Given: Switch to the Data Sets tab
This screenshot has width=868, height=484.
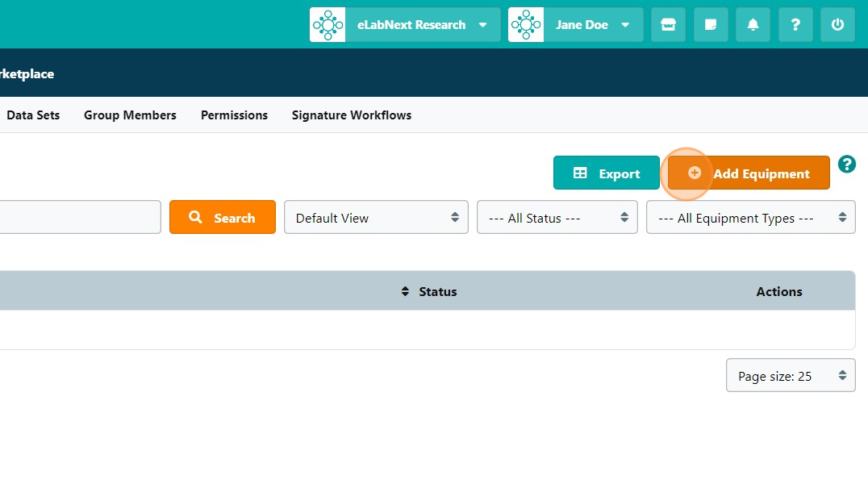Looking at the screenshot, I should [32, 115].
